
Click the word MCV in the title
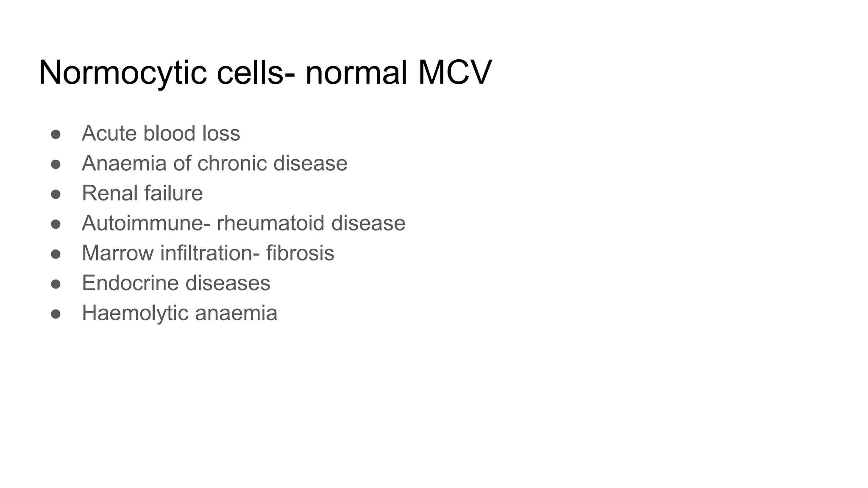[455, 73]
